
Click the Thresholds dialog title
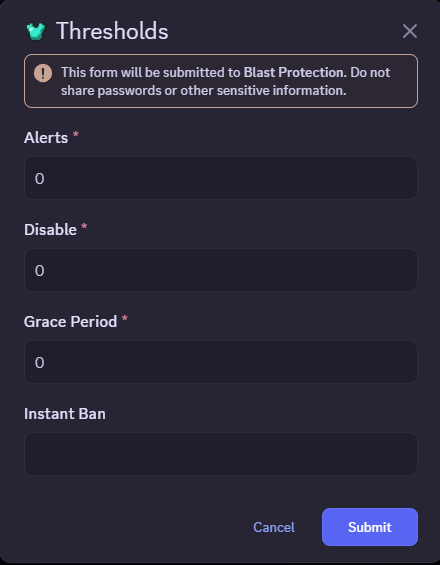112,31
